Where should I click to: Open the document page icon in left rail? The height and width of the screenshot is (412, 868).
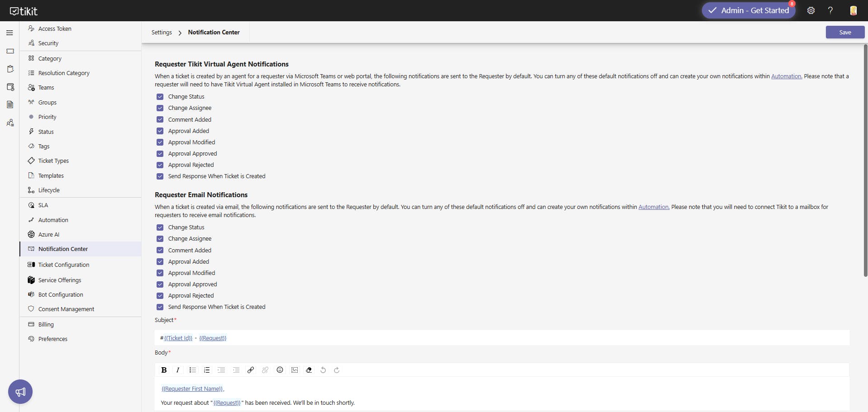pyautogui.click(x=10, y=104)
